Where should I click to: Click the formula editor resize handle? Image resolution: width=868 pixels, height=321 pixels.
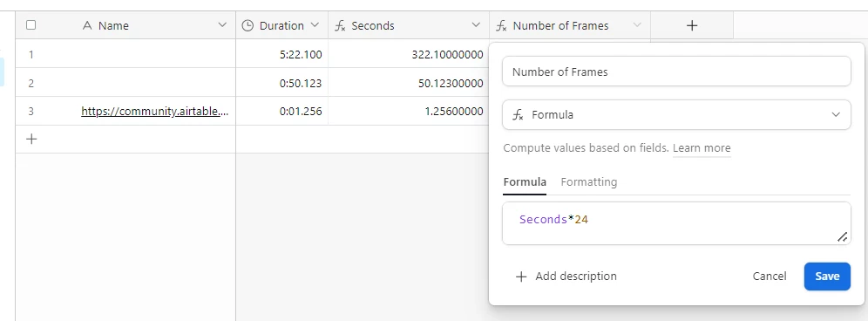[x=842, y=236]
